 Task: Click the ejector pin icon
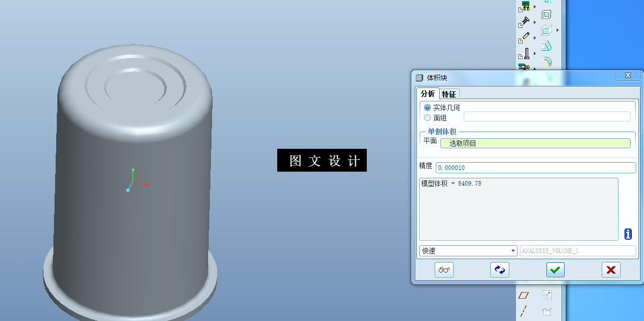click(524, 54)
